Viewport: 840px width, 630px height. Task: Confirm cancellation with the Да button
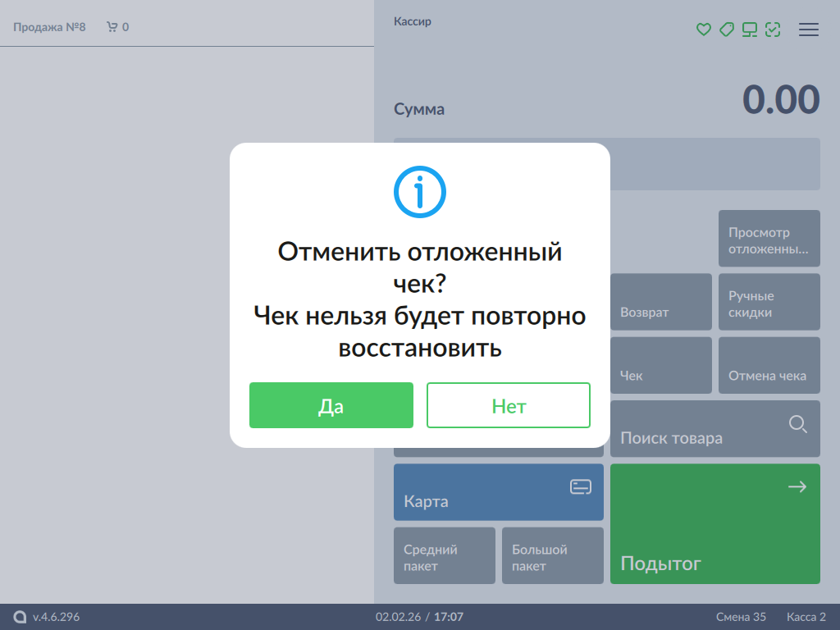331,405
